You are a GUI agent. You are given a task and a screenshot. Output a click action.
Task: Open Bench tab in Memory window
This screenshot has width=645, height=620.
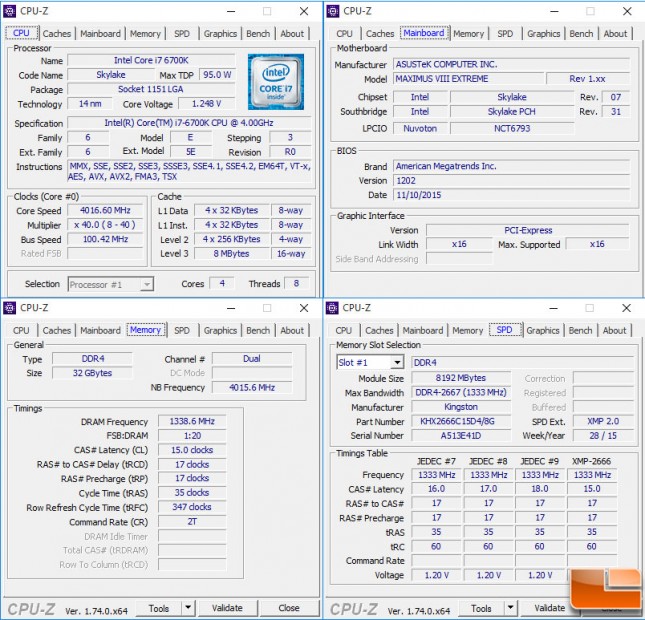(258, 330)
